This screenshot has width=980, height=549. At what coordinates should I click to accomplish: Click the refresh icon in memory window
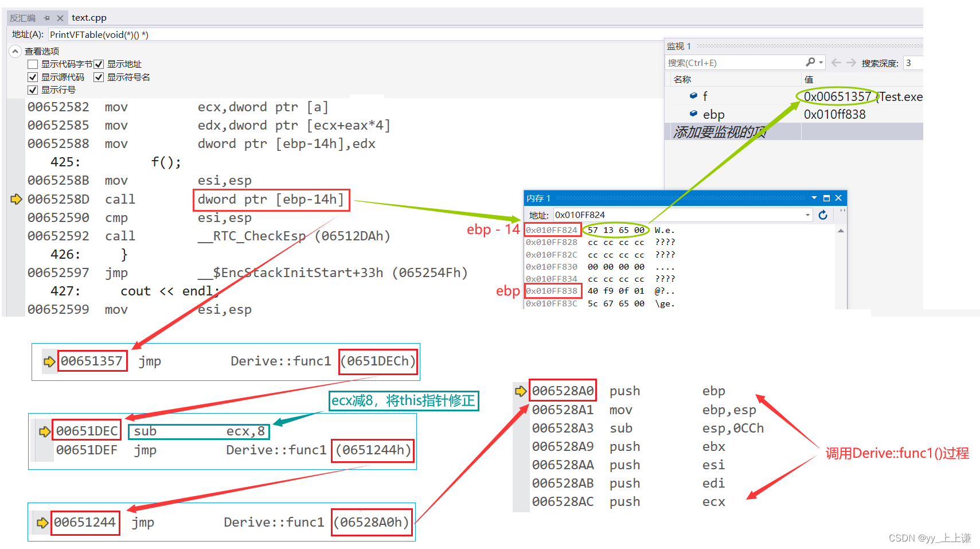(x=823, y=215)
